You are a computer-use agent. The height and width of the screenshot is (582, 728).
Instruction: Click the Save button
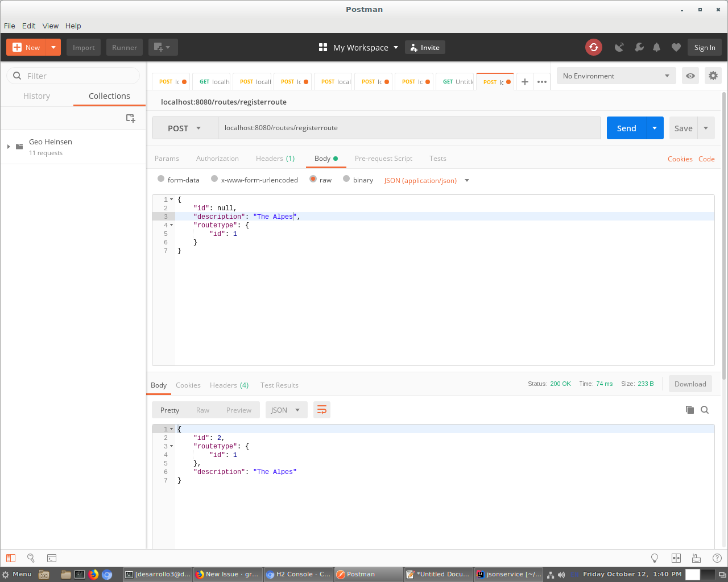pos(684,128)
